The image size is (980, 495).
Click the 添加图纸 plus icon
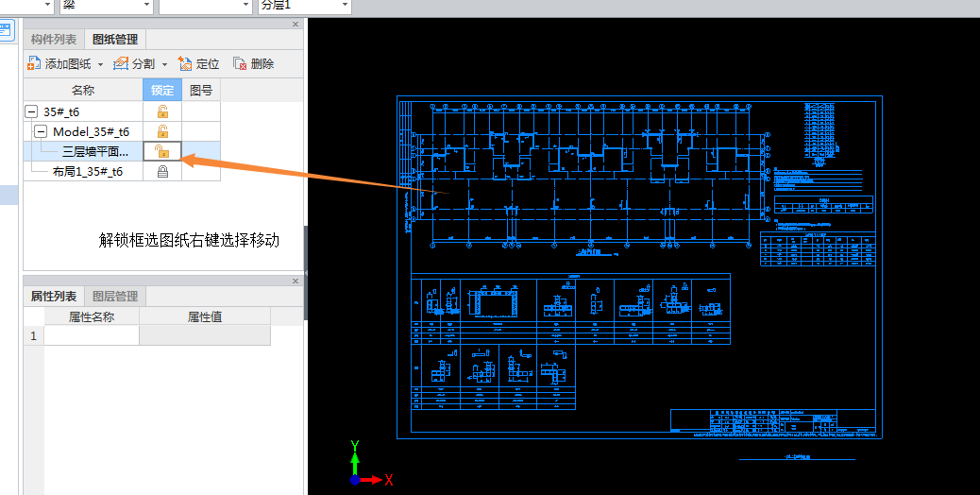click(34, 63)
